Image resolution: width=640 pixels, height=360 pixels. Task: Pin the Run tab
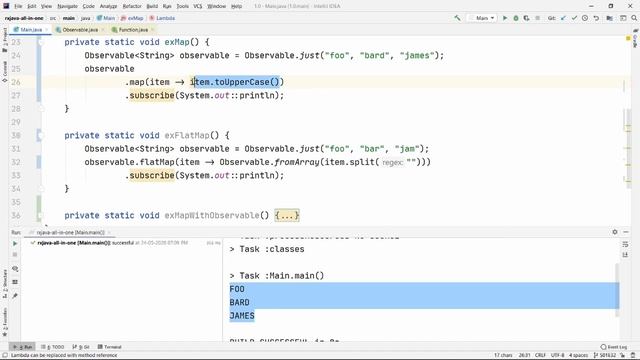pos(15,296)
